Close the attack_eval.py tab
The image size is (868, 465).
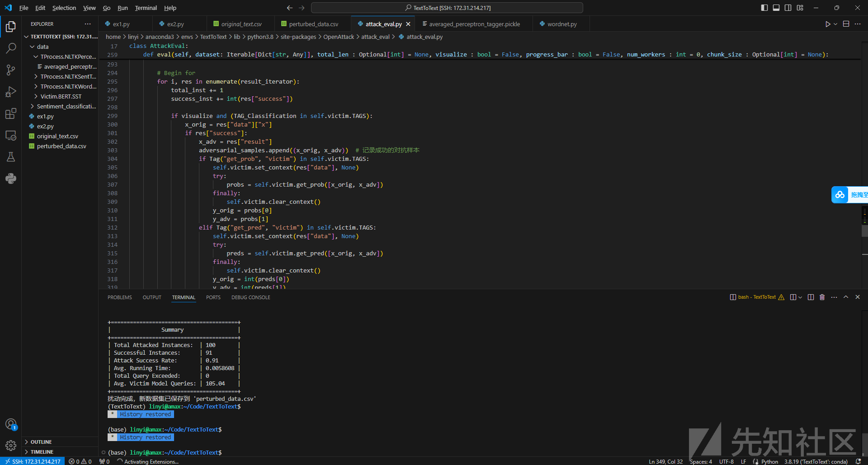(x=408, y=24)
